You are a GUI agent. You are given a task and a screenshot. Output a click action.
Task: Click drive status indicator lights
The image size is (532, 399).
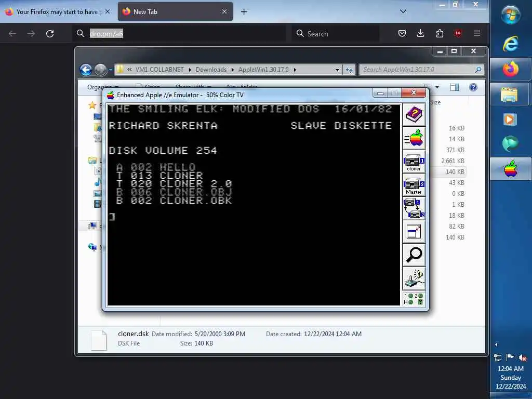tap(414, 299)
